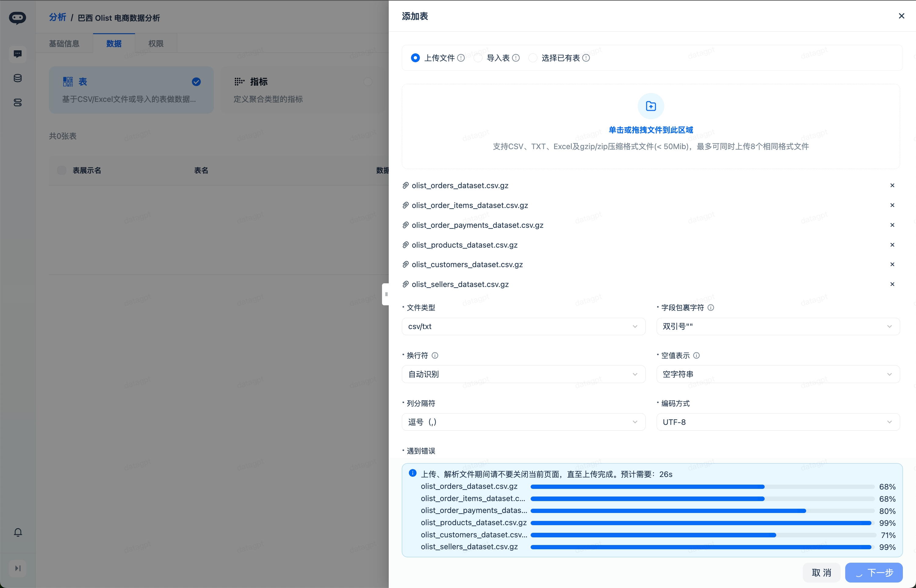Click info icon beside 上传文件 option
The height and width of the screenshot is (588, 916).
(x=461, y=58)
